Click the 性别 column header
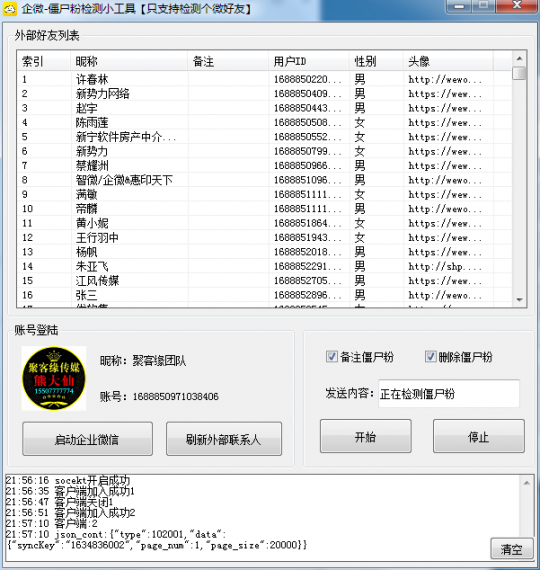The height and width of the screenshot is (570, 540). (376, 61)
